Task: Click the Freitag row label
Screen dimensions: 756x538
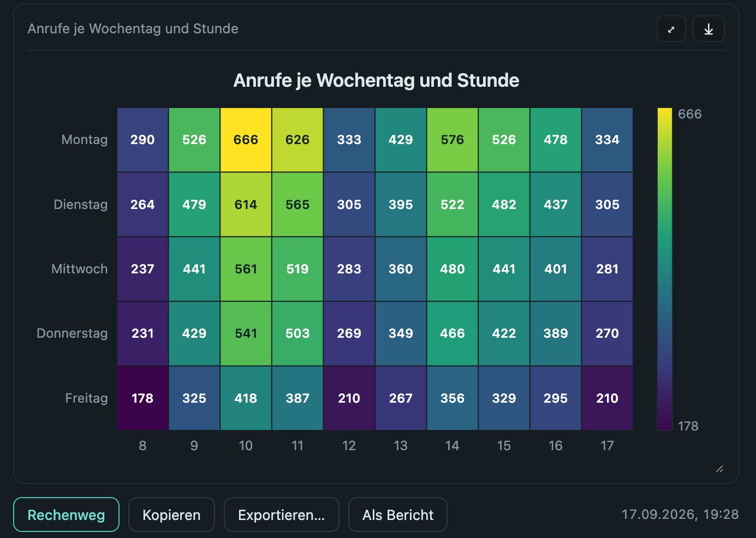Action: [x=86, y=398]
